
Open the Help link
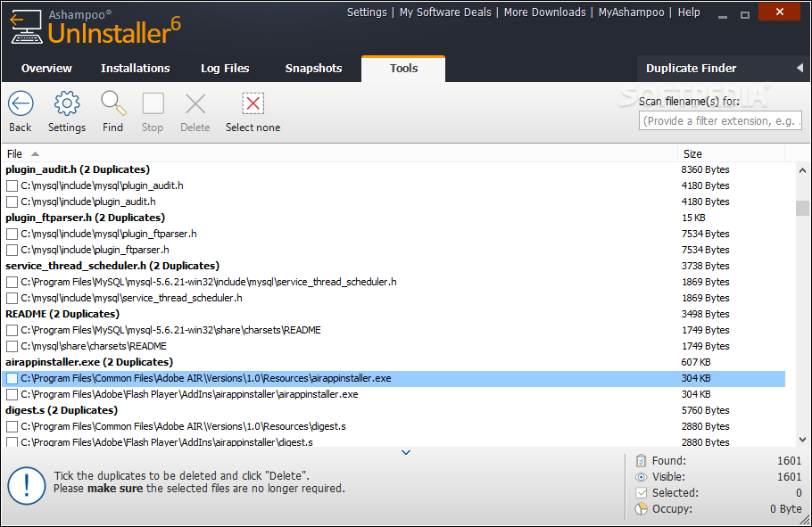[x=689, y=12]
